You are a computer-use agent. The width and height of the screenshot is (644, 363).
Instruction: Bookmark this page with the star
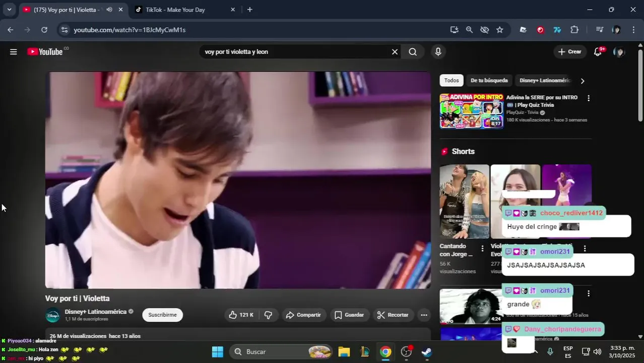[x=499, y=30]
